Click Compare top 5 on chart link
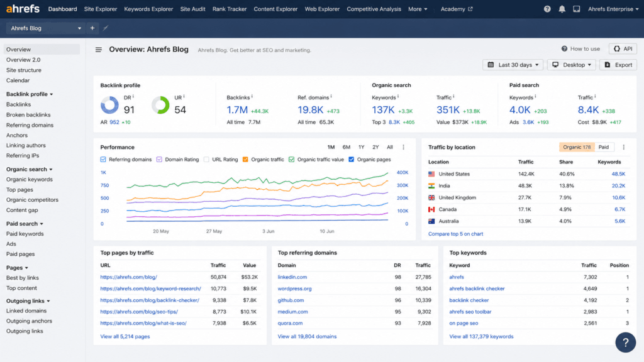This screenshot has width=644, height=362. [455, 234]
